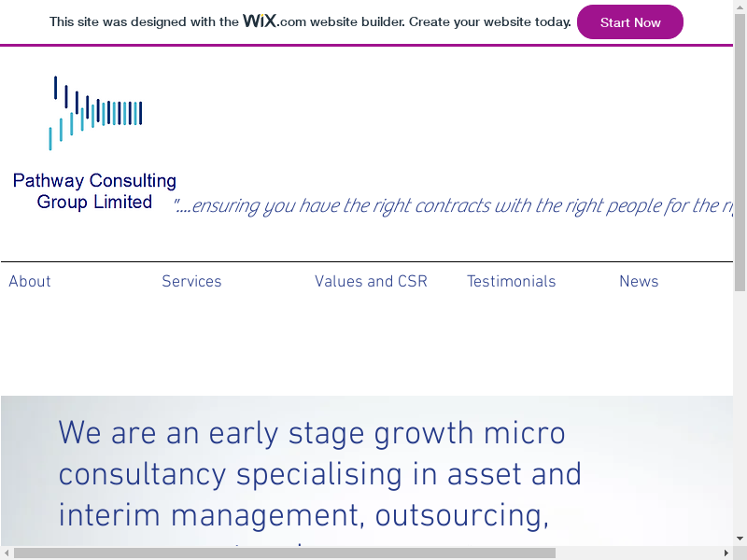The width and height of the screenshot is (747, 560).
Task: Click the purple Start Now button
Action: 629,22
